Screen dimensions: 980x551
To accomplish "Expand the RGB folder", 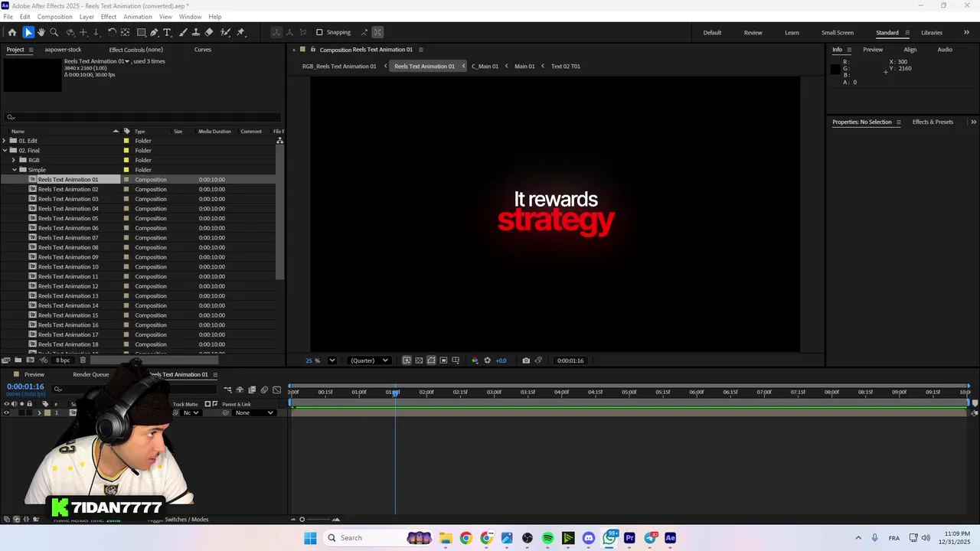I will [13, 160].
